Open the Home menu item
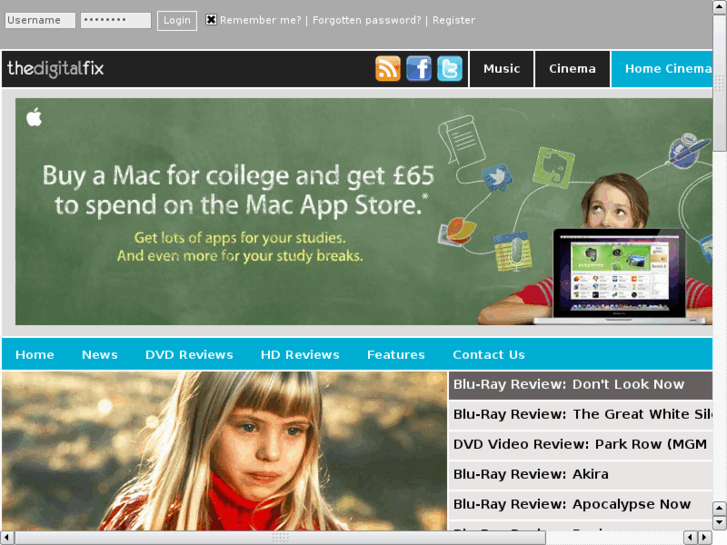The height and width of the screenshot is (545, 727). [x=35, y=355]
